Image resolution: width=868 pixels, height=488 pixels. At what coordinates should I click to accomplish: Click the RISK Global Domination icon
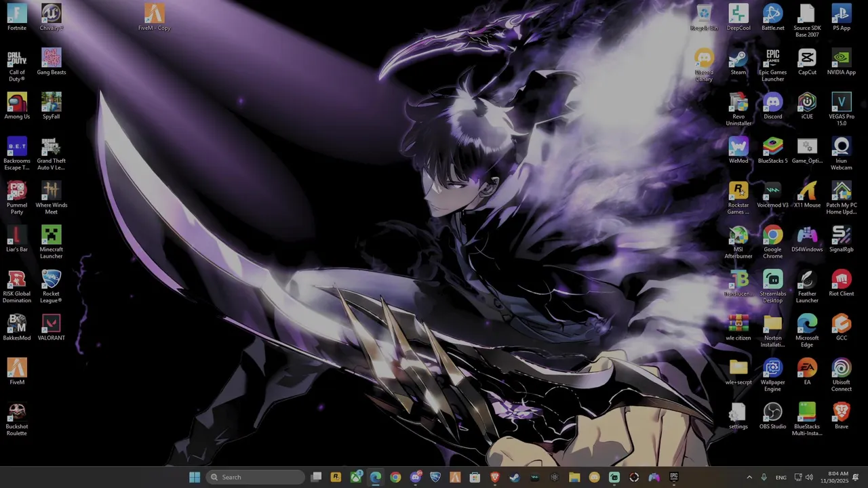[x=17, y=287]
